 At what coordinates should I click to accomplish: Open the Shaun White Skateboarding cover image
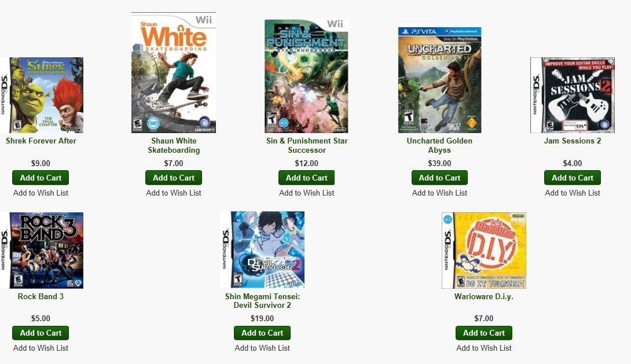click(174, 72)
